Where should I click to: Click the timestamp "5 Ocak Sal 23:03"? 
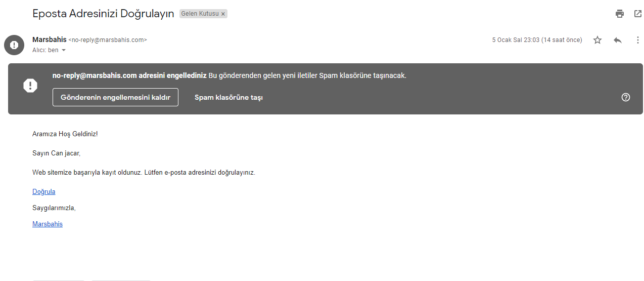[516, 40]
